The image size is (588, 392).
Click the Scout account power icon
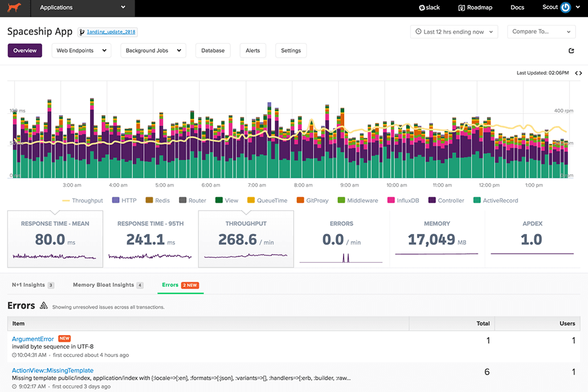pos(565,8)
